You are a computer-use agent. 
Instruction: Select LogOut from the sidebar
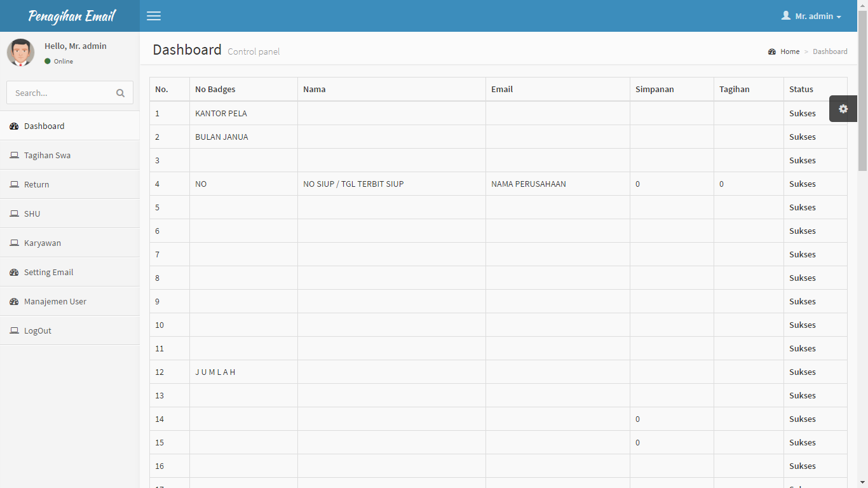point(37,331)
